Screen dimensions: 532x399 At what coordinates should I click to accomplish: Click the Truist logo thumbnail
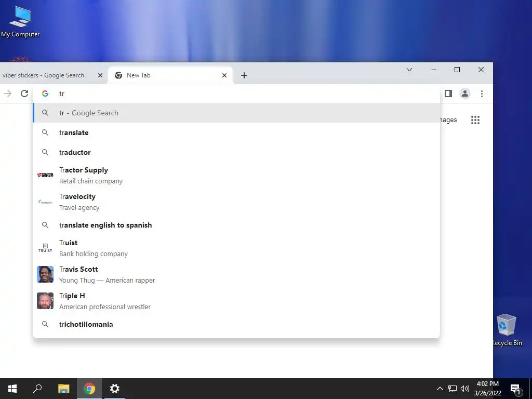coord(45,248)
